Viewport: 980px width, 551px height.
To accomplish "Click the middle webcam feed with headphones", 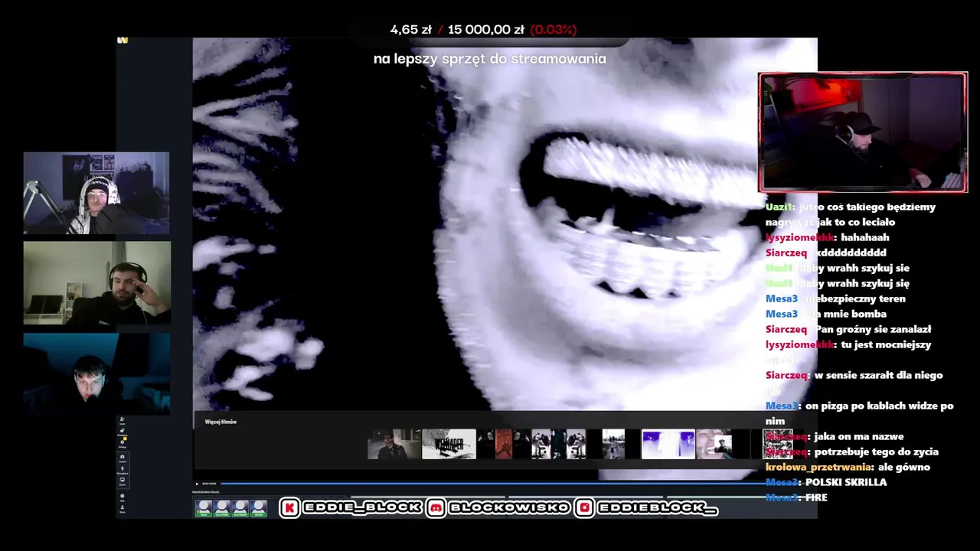I will pyautogui.click(x=96, y=283).
